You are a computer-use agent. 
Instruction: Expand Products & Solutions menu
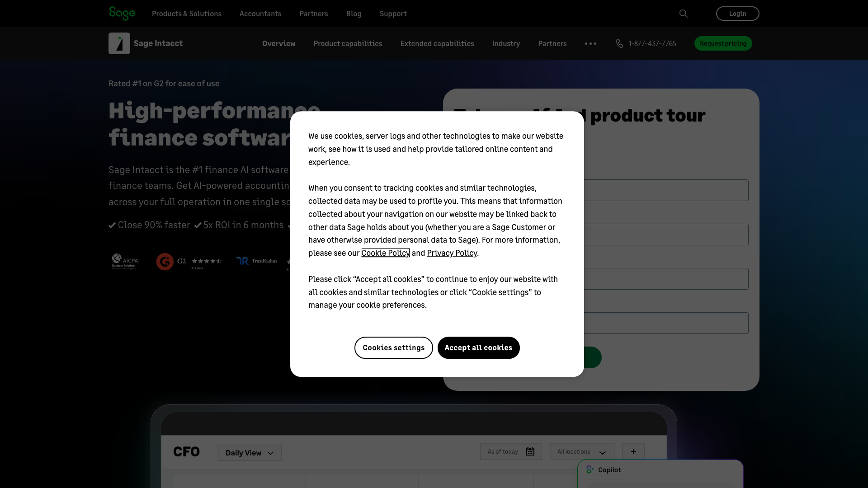(187, 14)
